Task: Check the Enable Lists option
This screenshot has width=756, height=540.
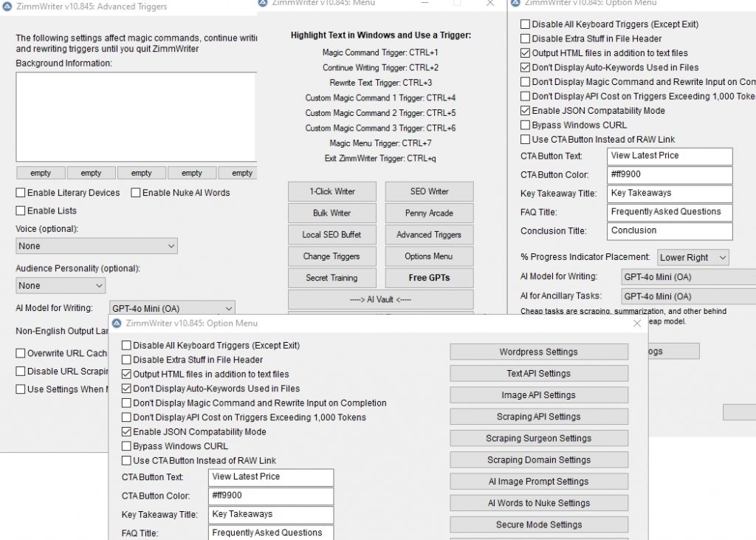Action: (21, 211)
